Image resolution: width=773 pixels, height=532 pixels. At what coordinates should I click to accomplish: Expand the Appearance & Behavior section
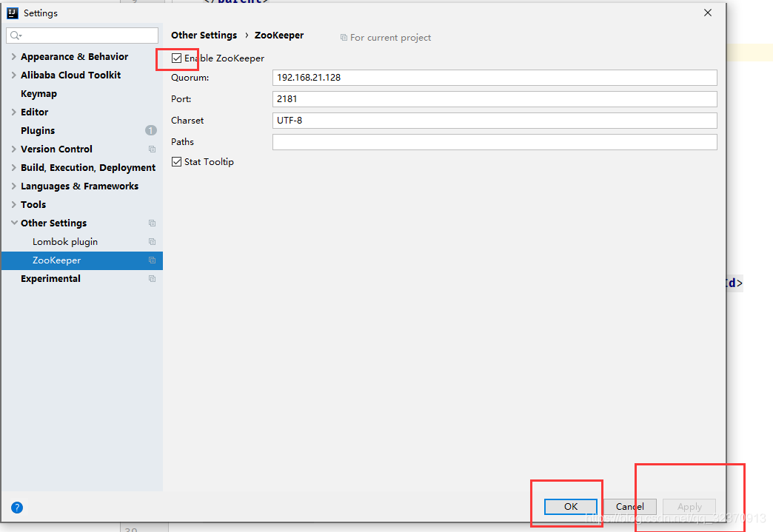pos(14,57)
